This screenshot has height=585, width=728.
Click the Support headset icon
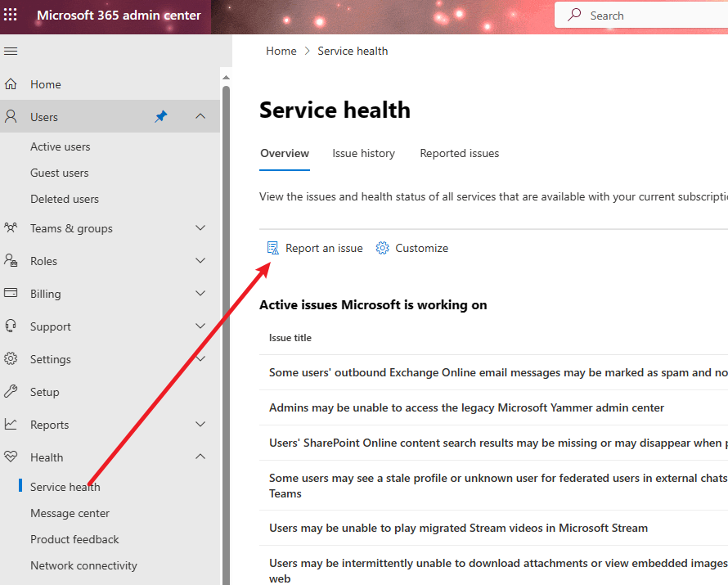(11, 326)
